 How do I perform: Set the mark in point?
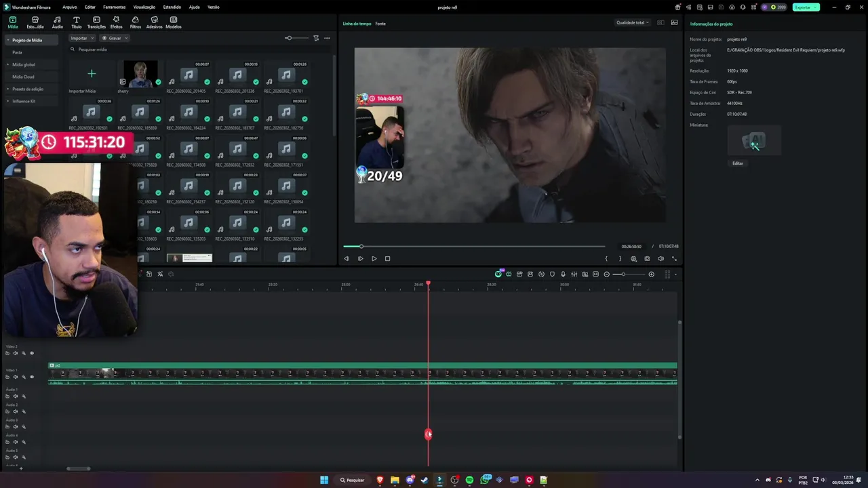606,258
